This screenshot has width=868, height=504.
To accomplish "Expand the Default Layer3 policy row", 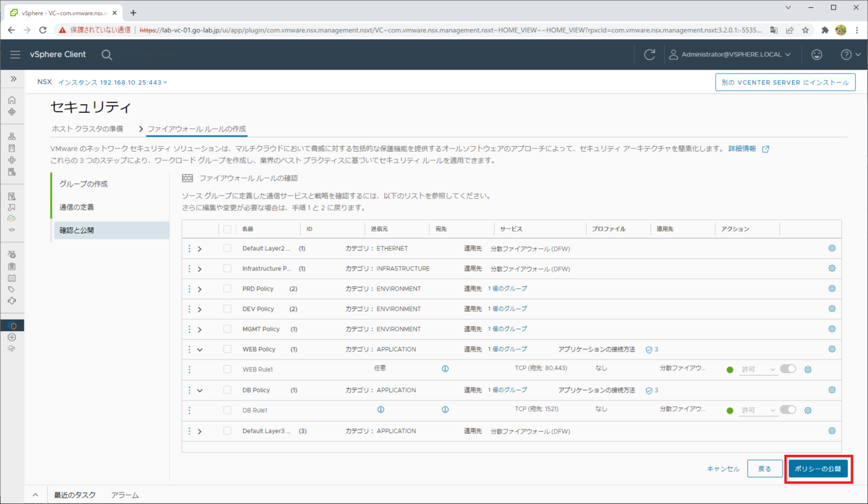I will tap(200, 432).
